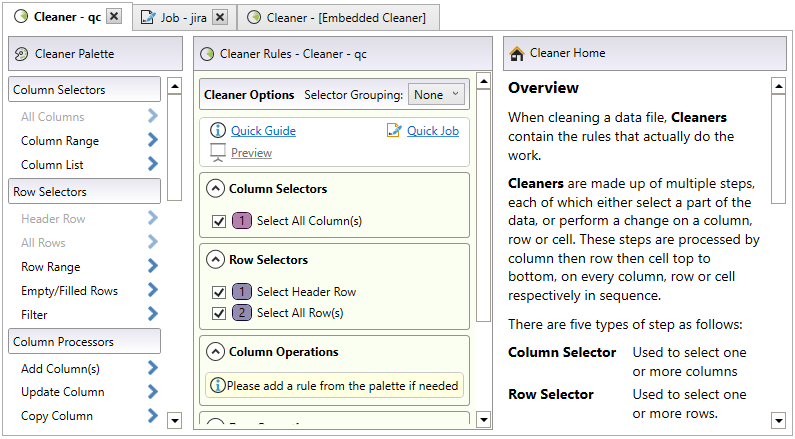This screenshot has height=439, width=795.
Task: Collapse the Row Selectors rules section
Action: [215, 259]
